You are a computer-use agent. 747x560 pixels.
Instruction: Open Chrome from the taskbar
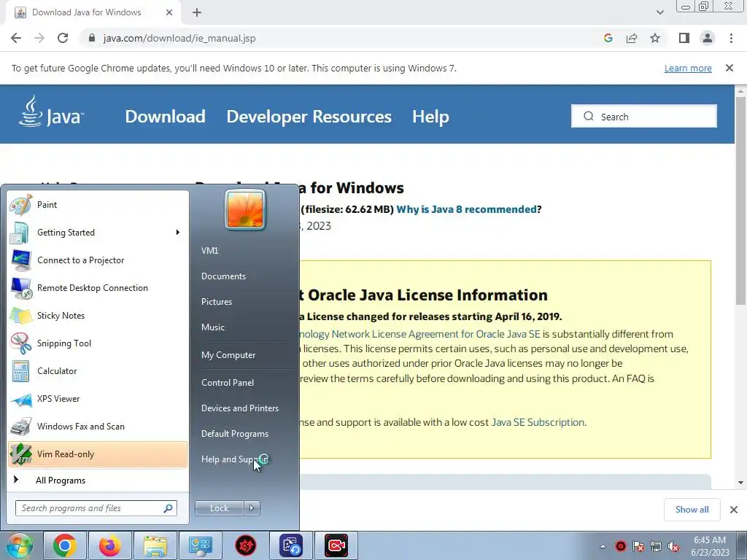(x=65, y=545)
